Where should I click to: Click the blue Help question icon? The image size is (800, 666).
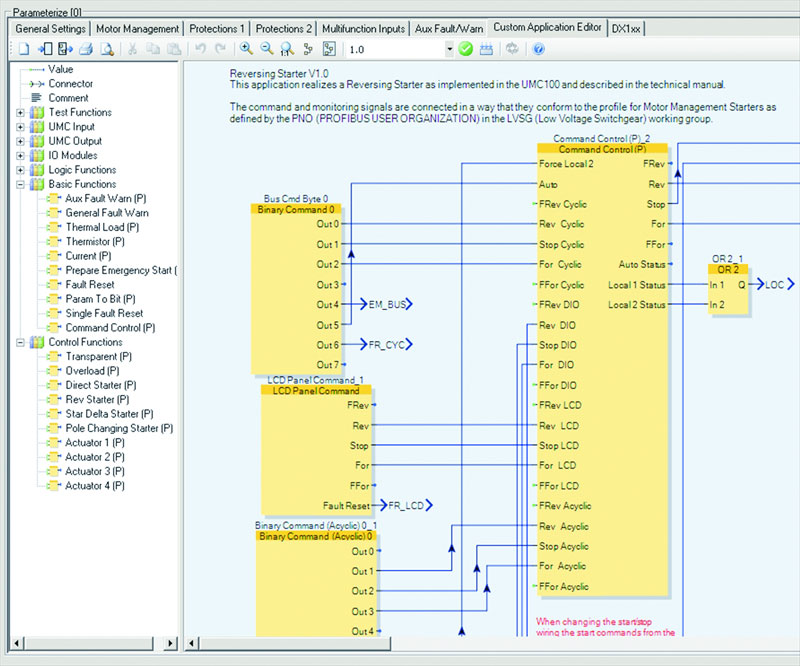click(x=539, y=49)
